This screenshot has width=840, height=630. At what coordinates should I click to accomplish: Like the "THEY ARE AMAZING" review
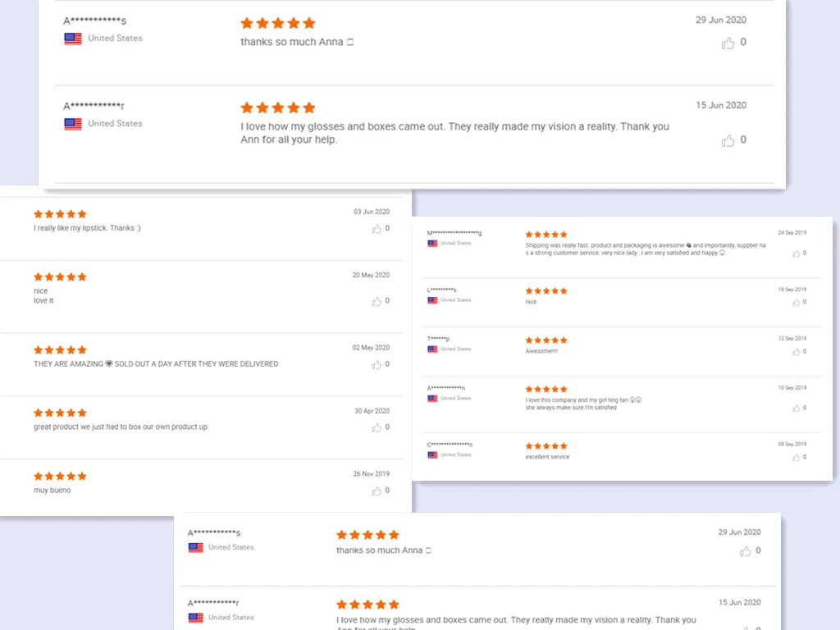pos(377,364)
